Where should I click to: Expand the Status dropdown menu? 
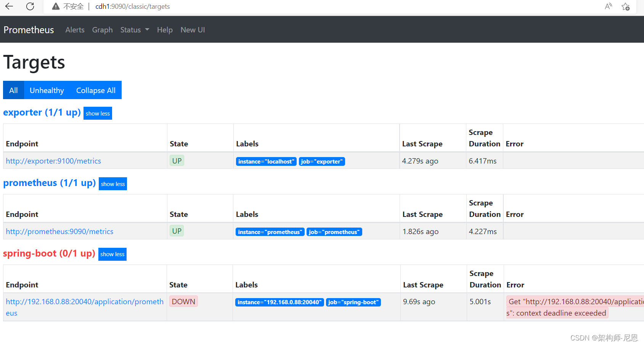coord(135,30)
